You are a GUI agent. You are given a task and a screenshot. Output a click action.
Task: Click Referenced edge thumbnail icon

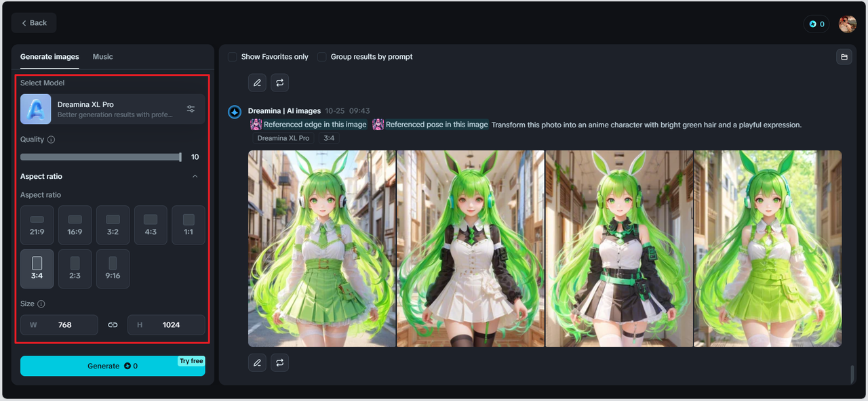click(256, 125)
